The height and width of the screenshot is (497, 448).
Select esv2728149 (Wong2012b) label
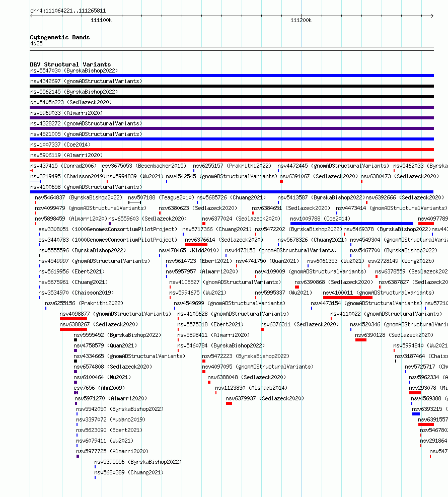click(401, 261)
